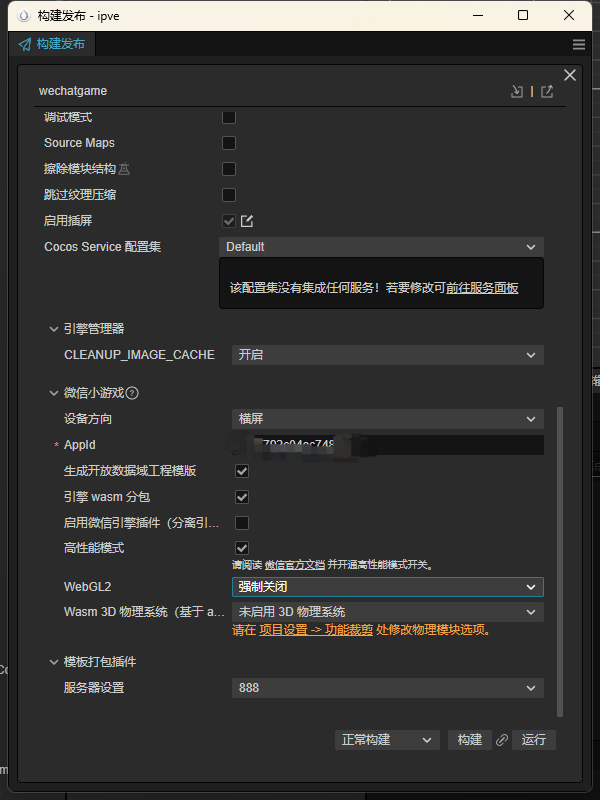Enable the Source Maps checkbox
The height and width of the screenshot is (800, 600).
[229, 143]
